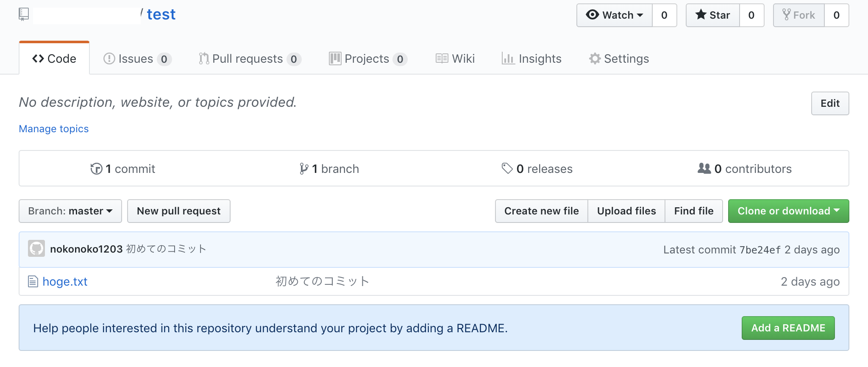The width and height of the screenshot is (868, 367).
Task: Click hoge.txt row '2 days ago' timestamp
Action: (810, 281)
